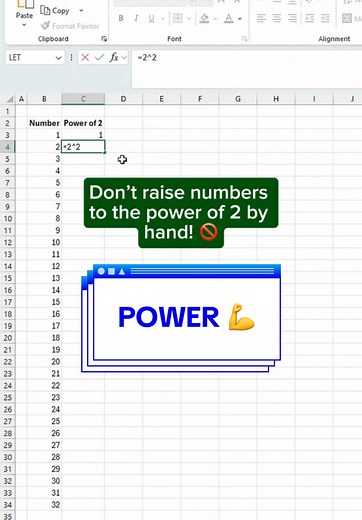Screen dimensions: 362x520
Task: Open the Paste dropdown arrow
Action: tap(24, 25)
